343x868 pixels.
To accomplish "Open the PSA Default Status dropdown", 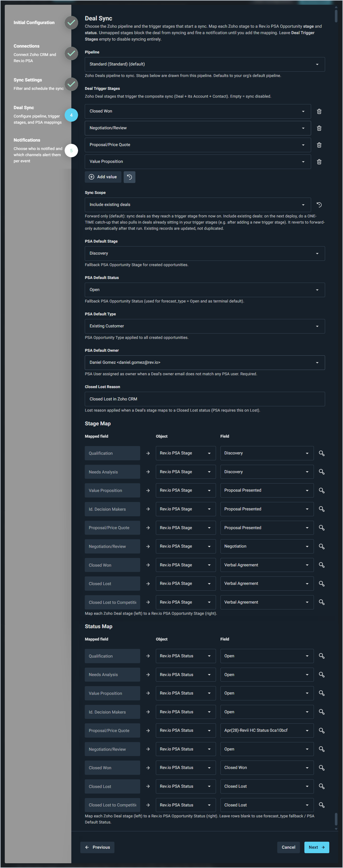I will tap(205, 290).
